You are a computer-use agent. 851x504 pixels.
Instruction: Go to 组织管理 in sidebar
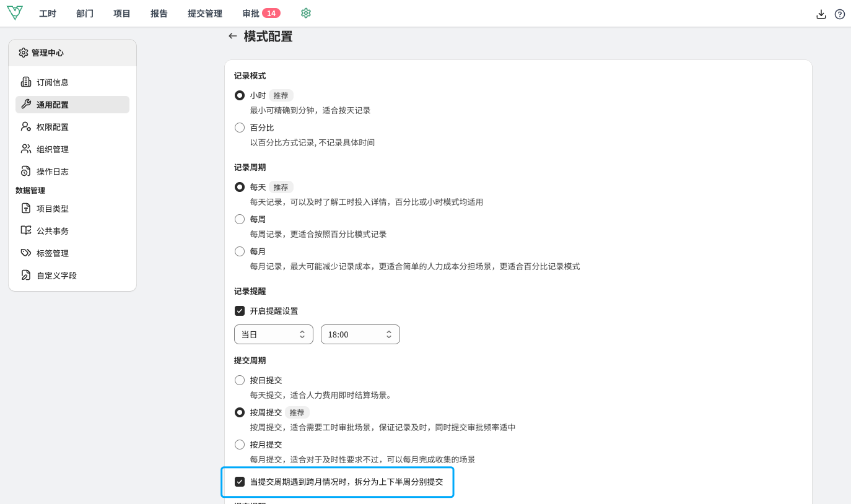pyautogui.click(x=52, y=149)
